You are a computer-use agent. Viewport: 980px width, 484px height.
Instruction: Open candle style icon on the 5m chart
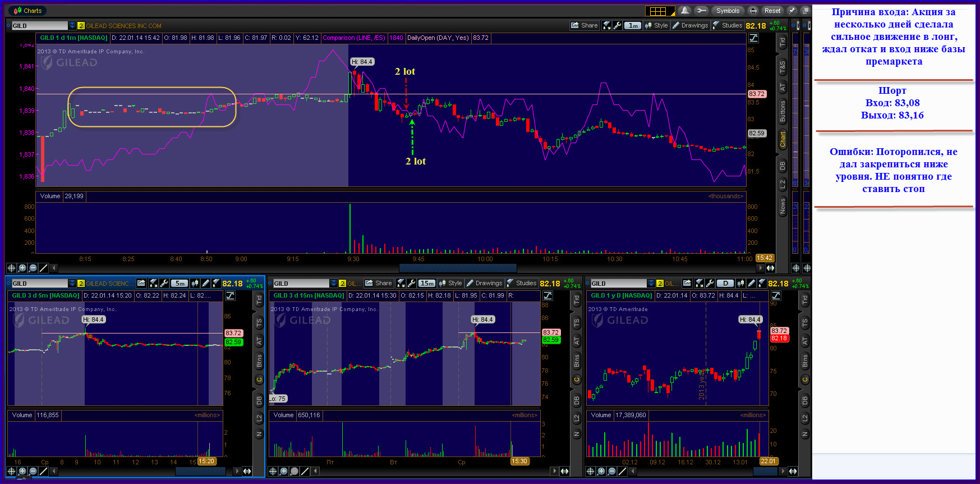[195, 284]
